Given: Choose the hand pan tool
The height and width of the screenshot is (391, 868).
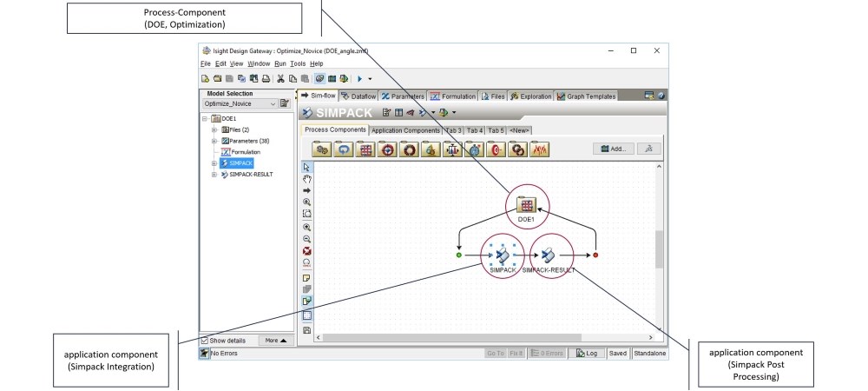Looking at the screenshot, I should point(307,179).
